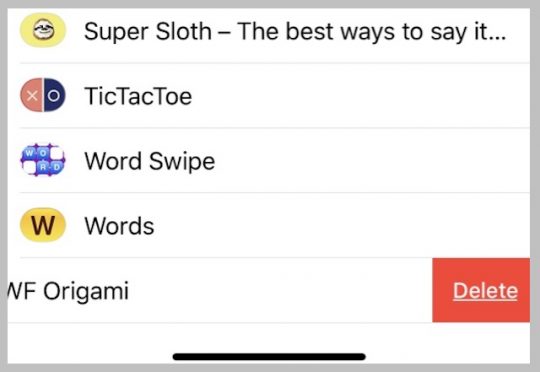
Task: Select the TicTacToe list entry text
Action: pos(138,96)
